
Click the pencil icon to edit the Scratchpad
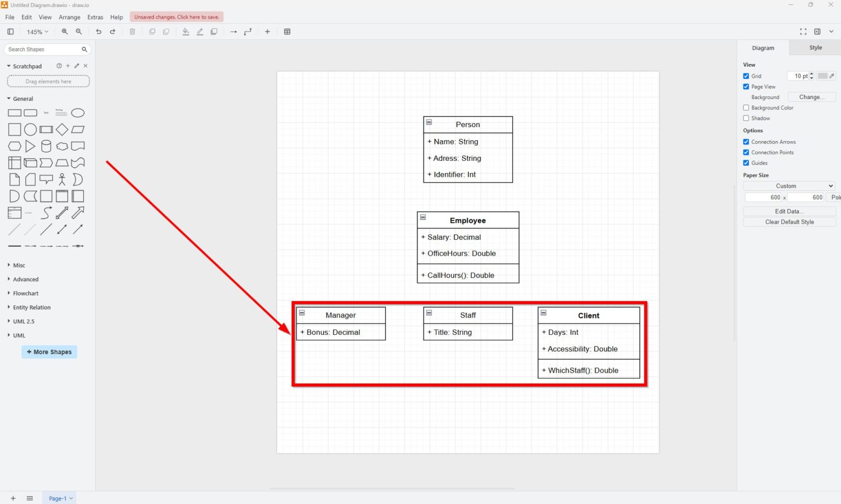tap(76, 66)
